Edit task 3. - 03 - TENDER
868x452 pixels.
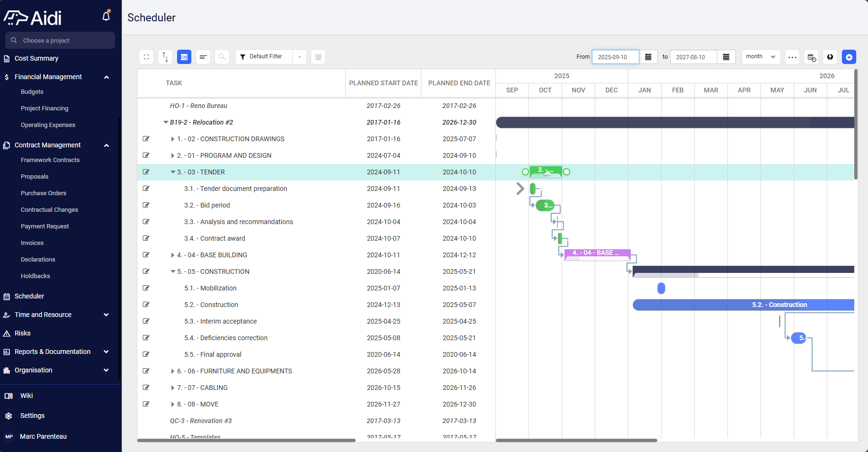click(146, 172)
